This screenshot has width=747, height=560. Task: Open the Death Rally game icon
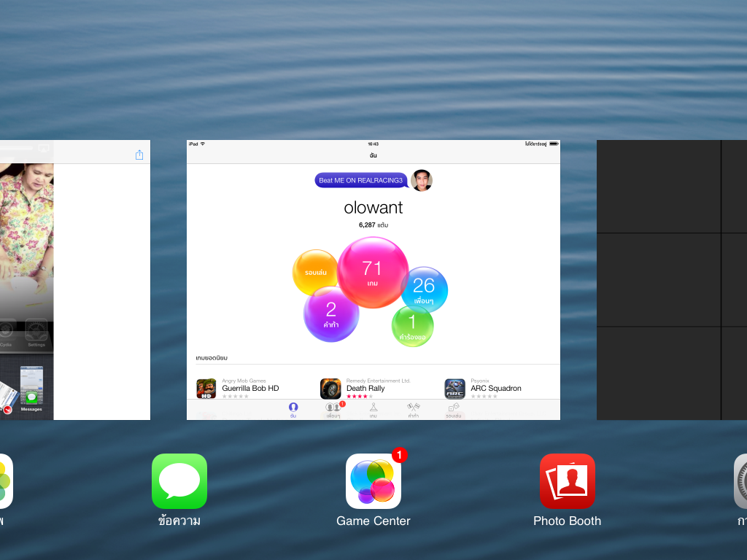click(330, 389)
